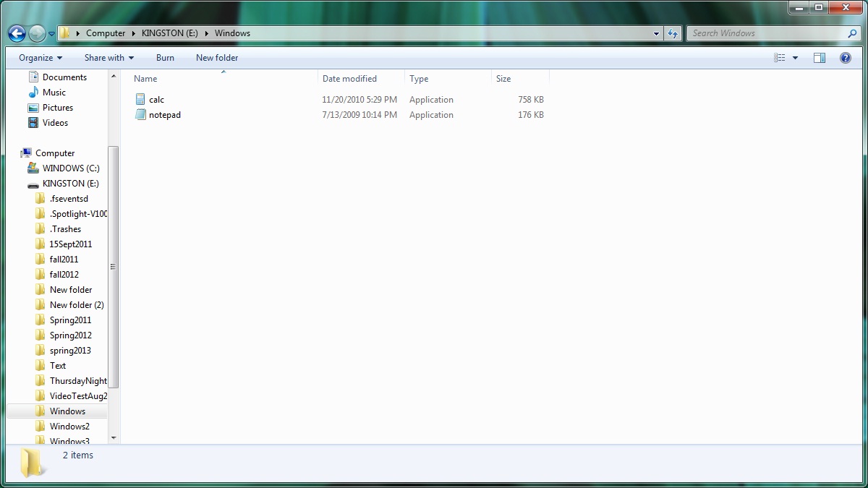Open the New folder (2) item

77,305
